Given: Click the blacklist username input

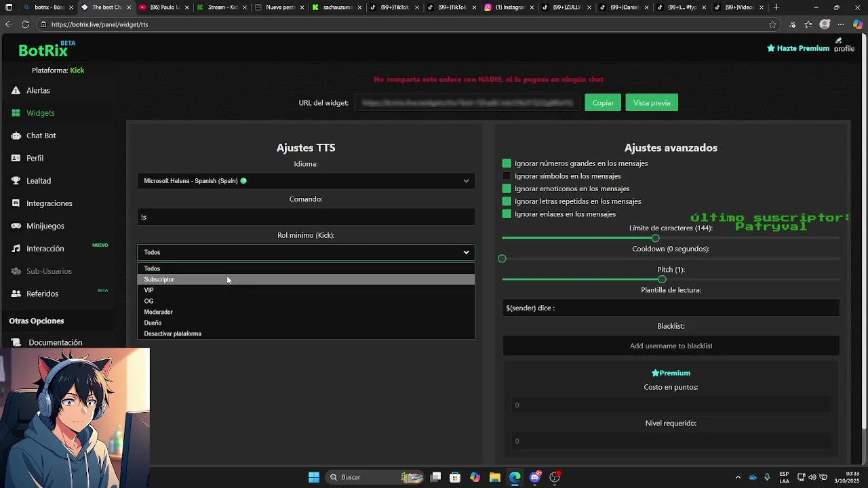Looking at the screenshot, I should [x=671, y=346].
